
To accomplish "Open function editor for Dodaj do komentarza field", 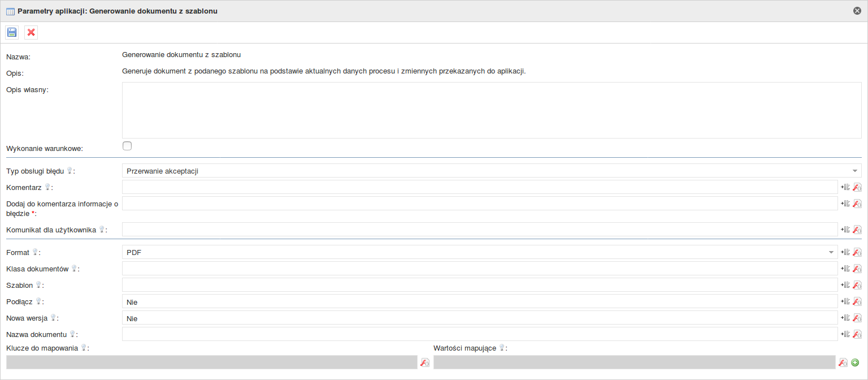I will point(857,204).
